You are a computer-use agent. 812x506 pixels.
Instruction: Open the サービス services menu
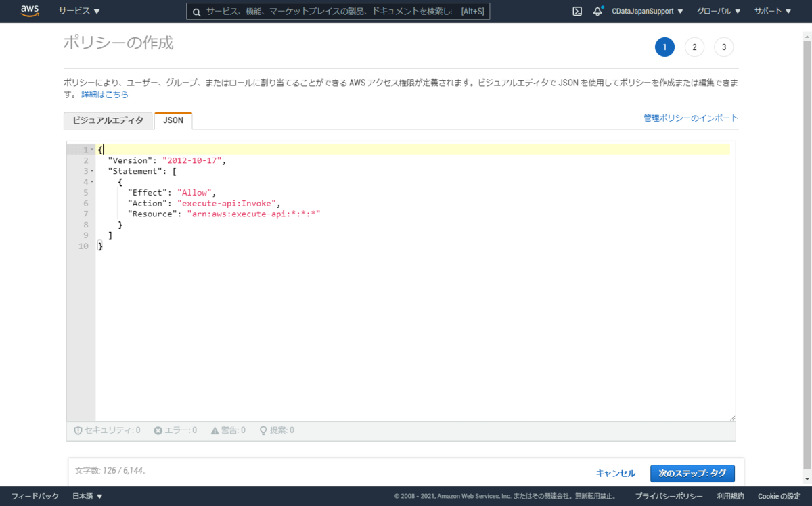pyautogui.click(x=79, y=11)
